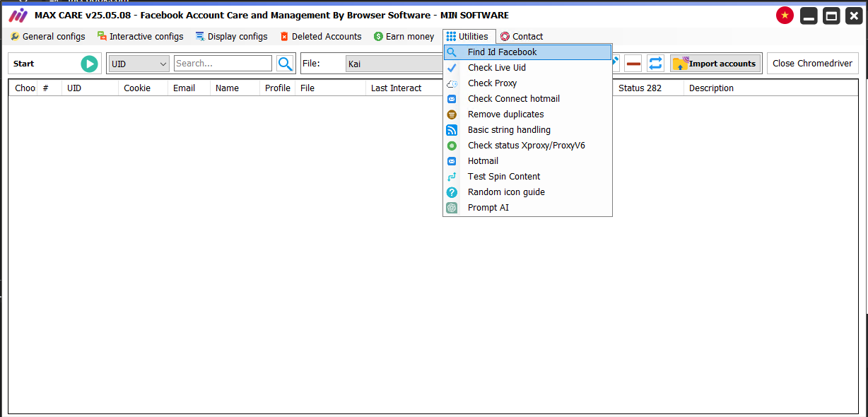
Task: Click the Vietnam flag language icon
Action: tap(785, 16)
